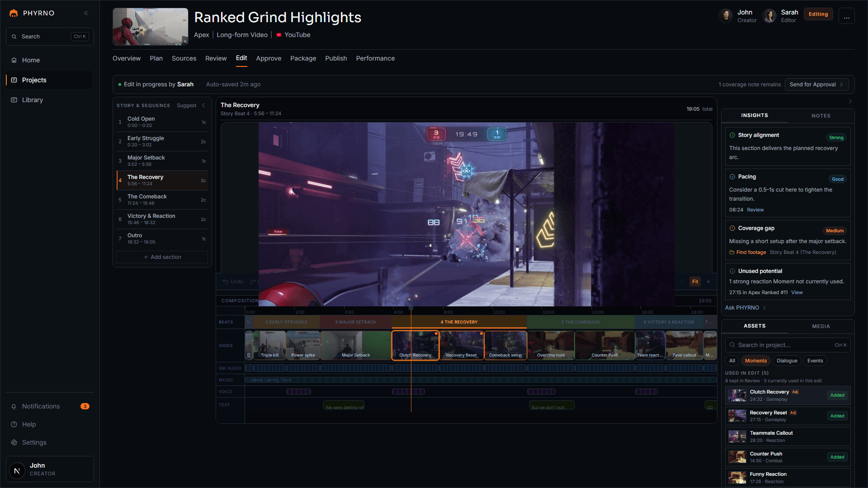Go to the Package tab
Screen dimensions: 868x488
coord(303,58)
